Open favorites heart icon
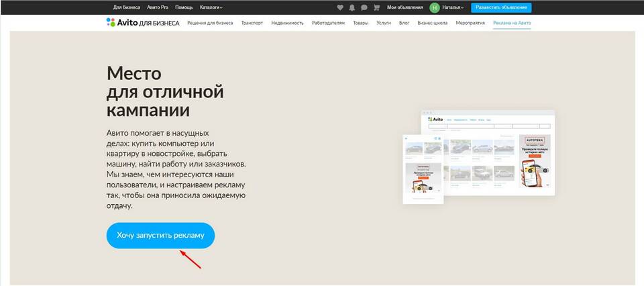The height and width of the screenshot is (286, 644). coord(339,7)
